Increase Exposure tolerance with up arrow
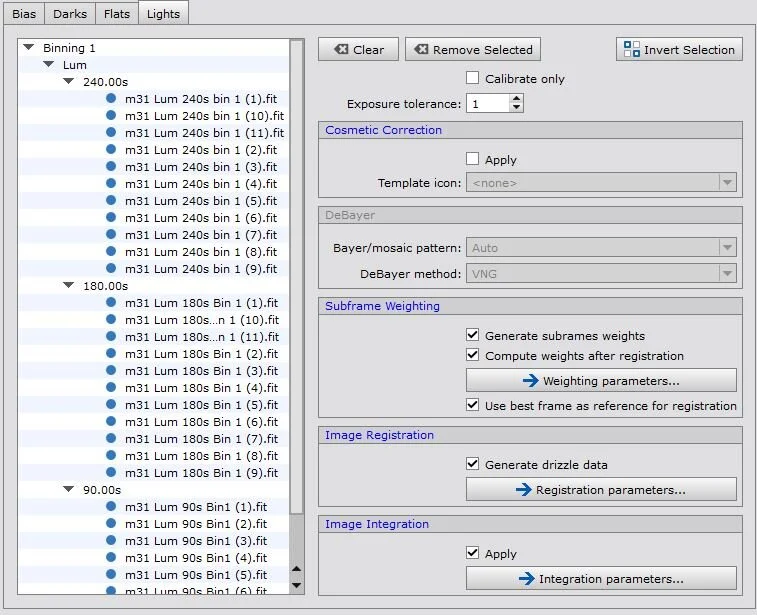Screen dimensions: 757x615 click(x=517, y=98)
